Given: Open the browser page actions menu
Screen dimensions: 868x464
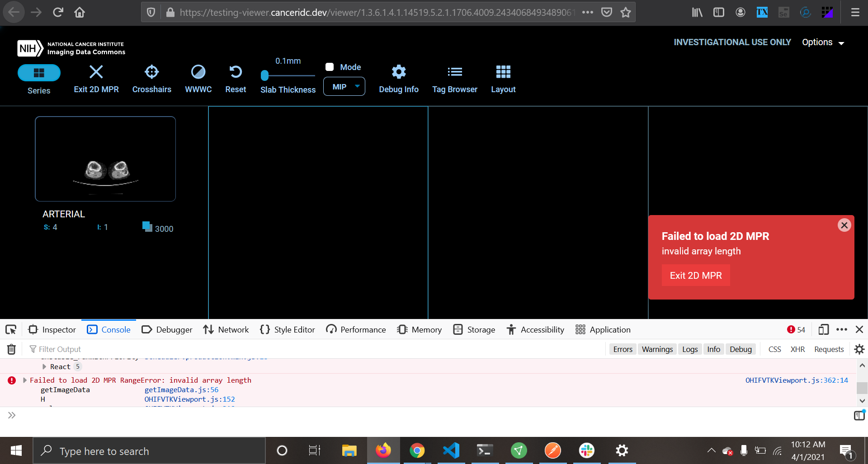Looking at the screenshot, I should [588, 12].
